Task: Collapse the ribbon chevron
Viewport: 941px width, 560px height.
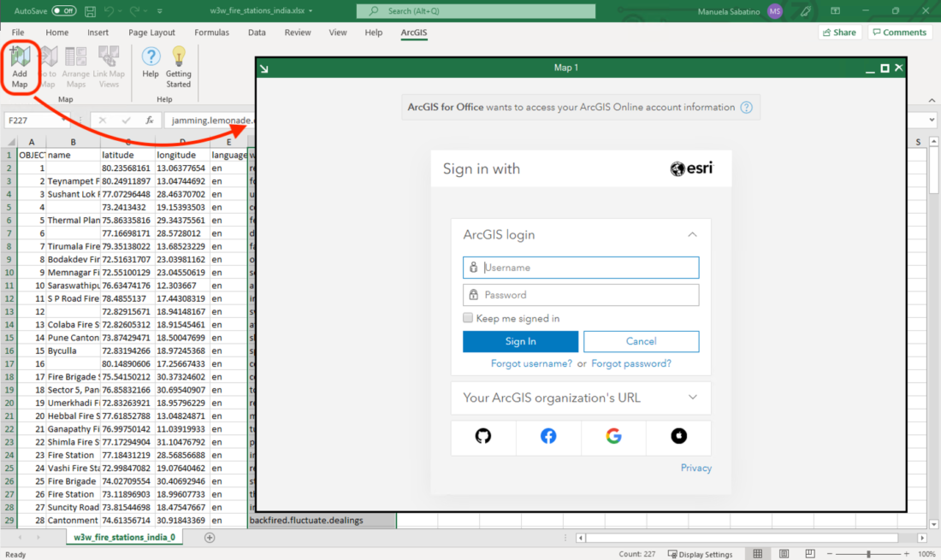Action: [x=932, y=100]
